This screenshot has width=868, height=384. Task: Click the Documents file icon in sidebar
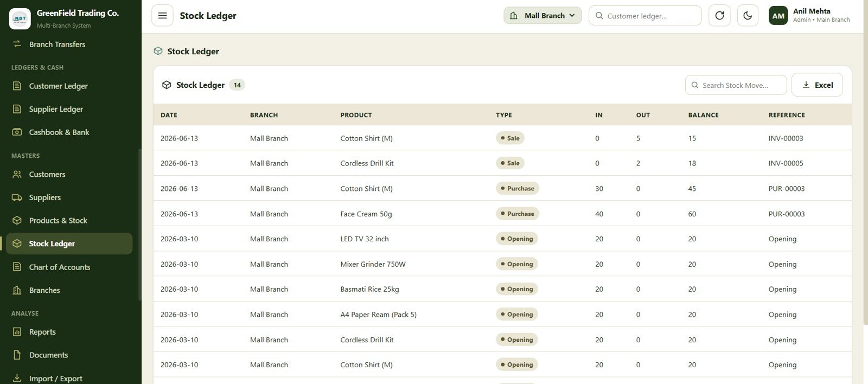17,355
